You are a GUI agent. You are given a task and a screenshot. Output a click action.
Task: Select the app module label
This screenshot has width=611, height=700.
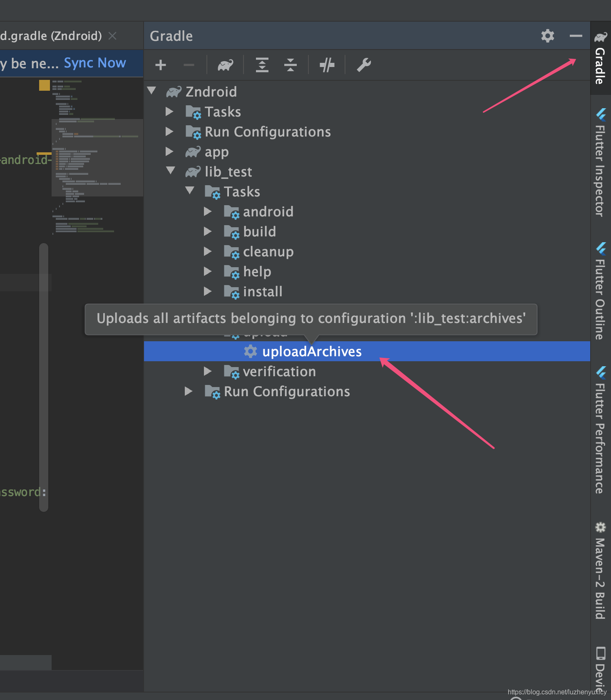[216, 152]
